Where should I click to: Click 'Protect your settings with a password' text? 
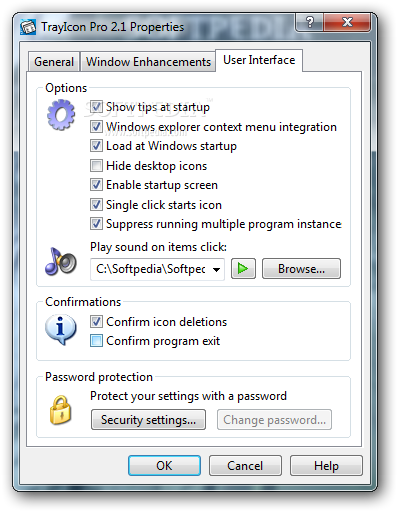point(188,396)
